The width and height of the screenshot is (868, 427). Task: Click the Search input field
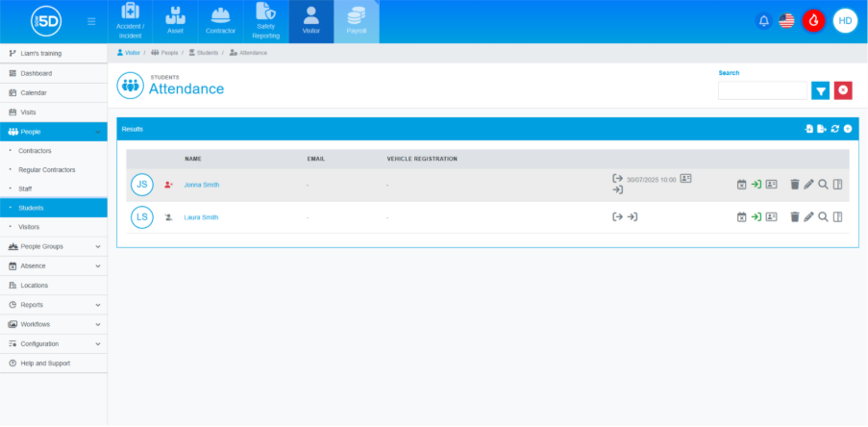762,90
